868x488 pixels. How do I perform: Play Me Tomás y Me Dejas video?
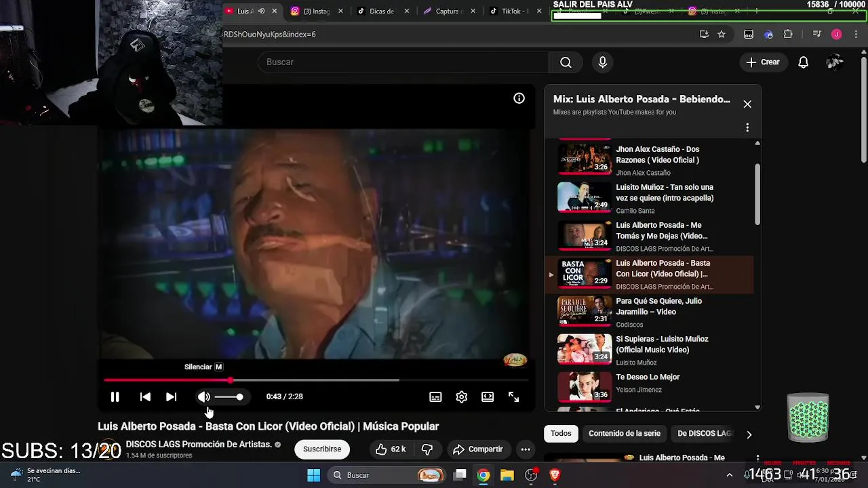(650, 236)
